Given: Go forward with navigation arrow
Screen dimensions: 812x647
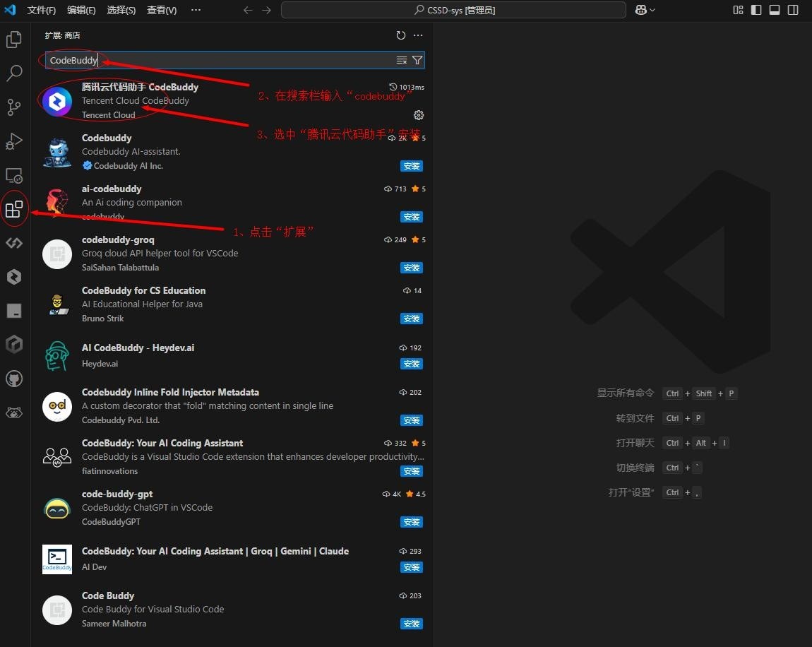Looking at the screenshot, I should click(266, 11).
